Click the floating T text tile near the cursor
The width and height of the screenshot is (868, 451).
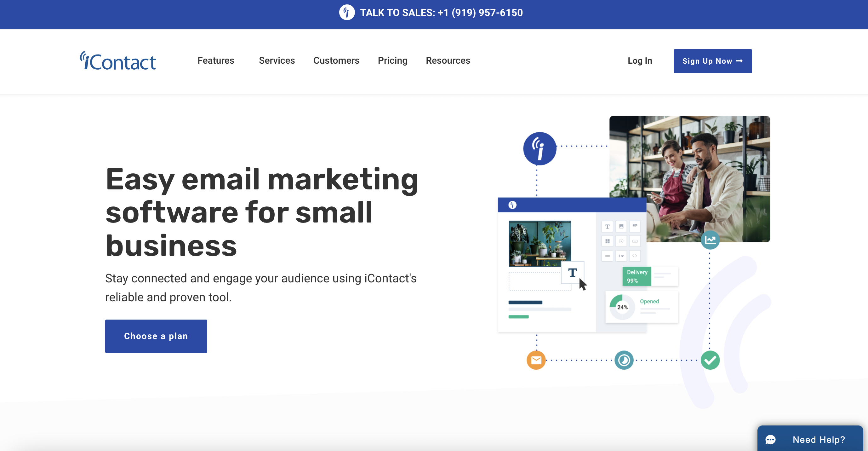coord(572,272)
